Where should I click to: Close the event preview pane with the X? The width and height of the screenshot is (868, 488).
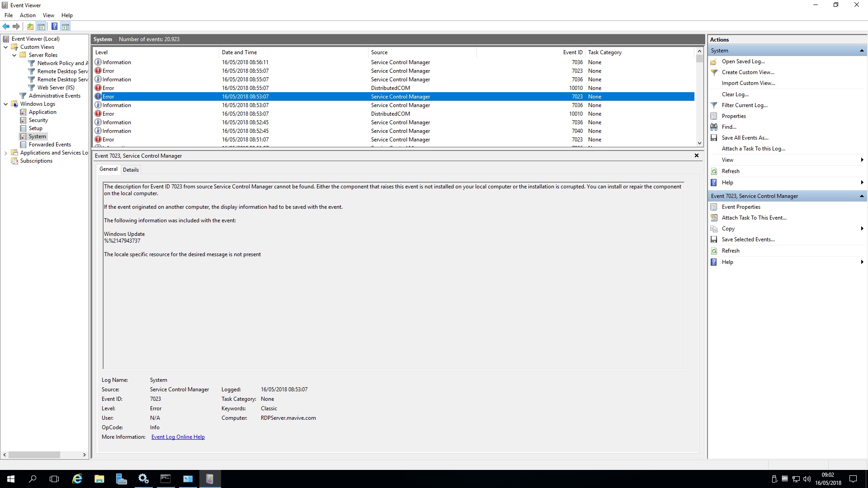[697, 155]
